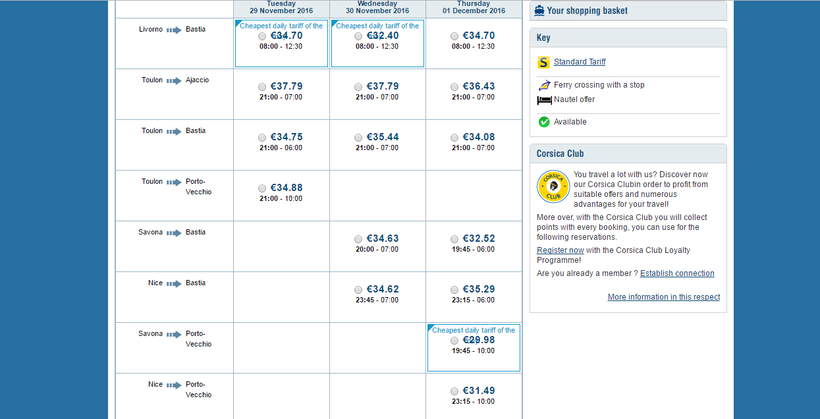Pick the €34.88 Toulon–Porto-Vecchio fare
This screenshot has width=820, height=419.
tap(262, 188)
